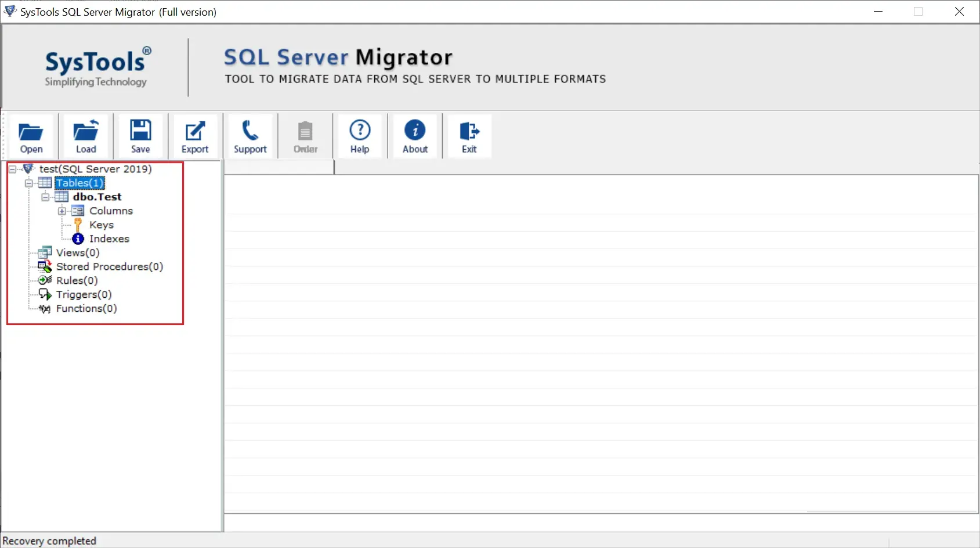Click the Columns node icon

coord(78,211)
